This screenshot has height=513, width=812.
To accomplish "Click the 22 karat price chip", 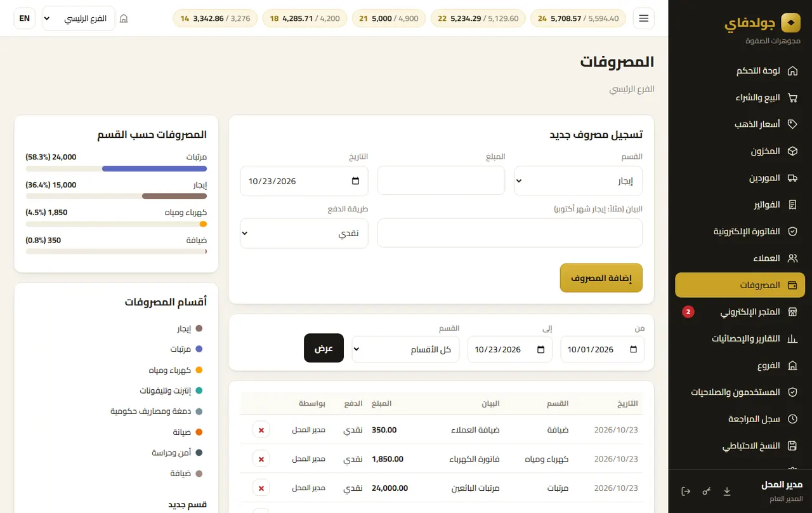I will pyautogui.click(x=478, y=18).
